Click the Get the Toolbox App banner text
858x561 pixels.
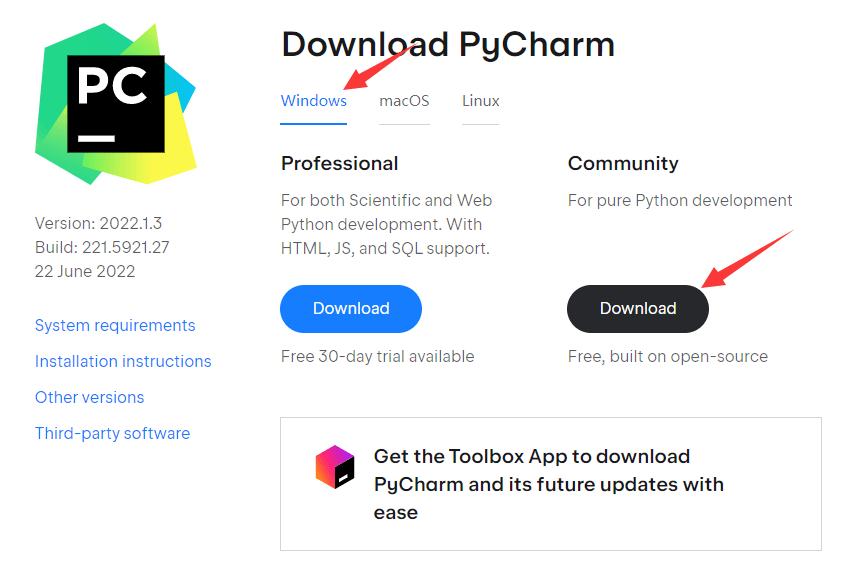[x=549, y=484]
